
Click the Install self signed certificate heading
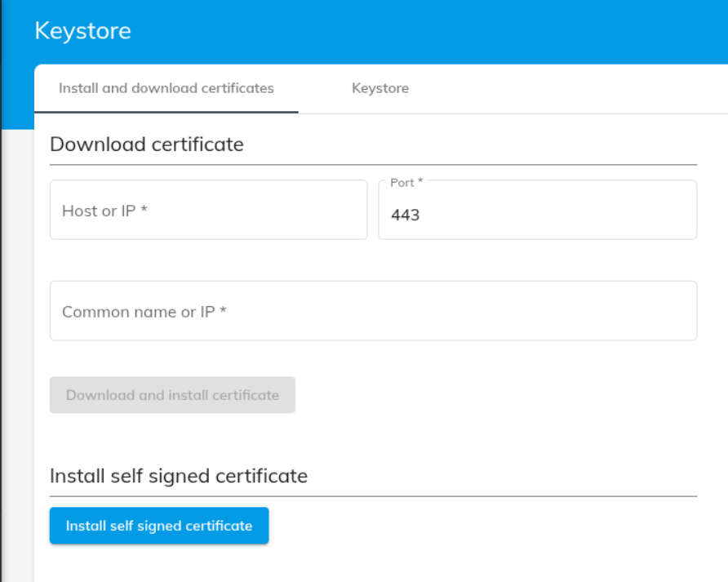click(179, 476)
